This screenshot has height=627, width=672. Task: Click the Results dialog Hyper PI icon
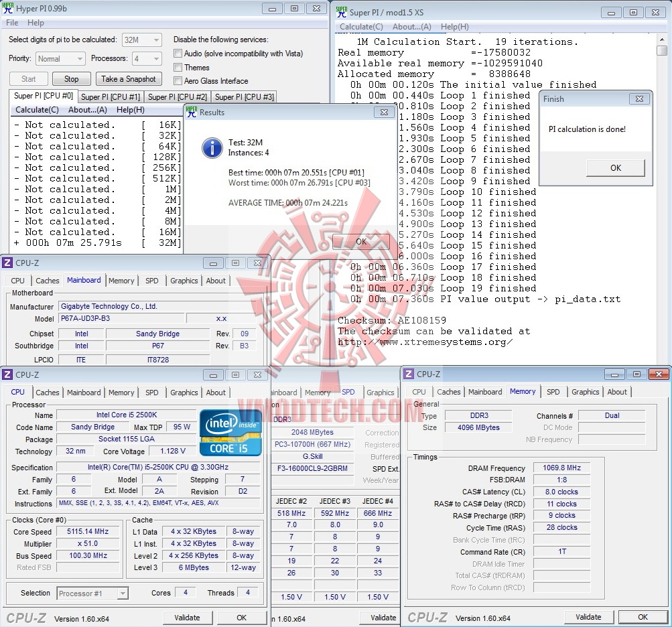[x=192, y=112]
